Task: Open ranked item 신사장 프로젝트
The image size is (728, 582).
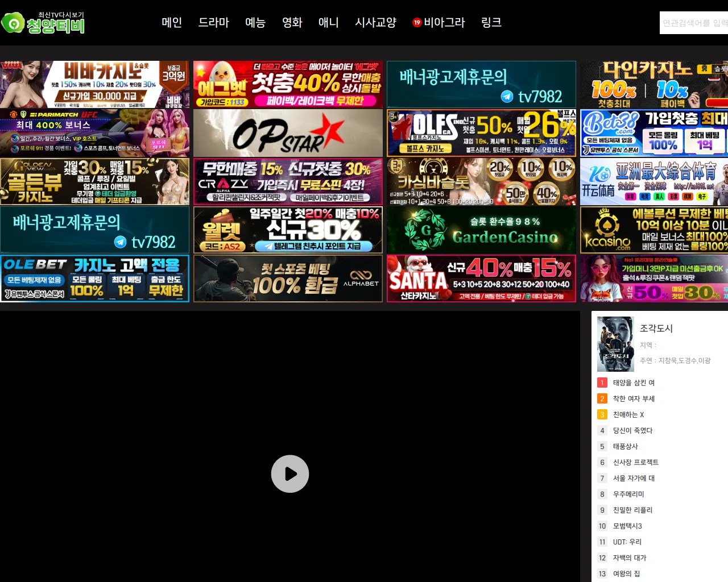Action: pos(635,462)
